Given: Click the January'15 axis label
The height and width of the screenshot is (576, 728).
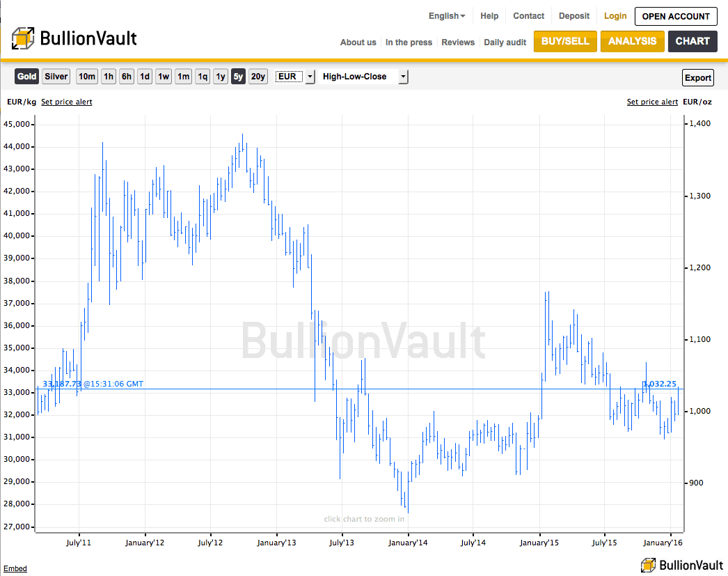Looking at the screenshot, I should (539, 543).
